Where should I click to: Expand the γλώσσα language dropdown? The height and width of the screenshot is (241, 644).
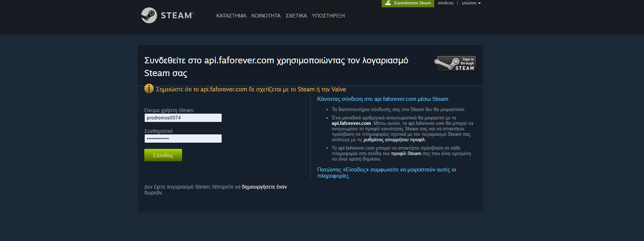coord(471,3)
